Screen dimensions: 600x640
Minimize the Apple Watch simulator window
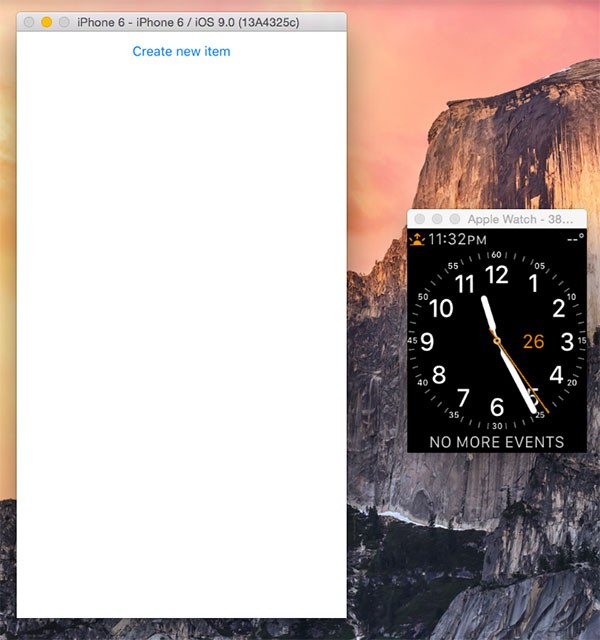[x=437, y=219]
